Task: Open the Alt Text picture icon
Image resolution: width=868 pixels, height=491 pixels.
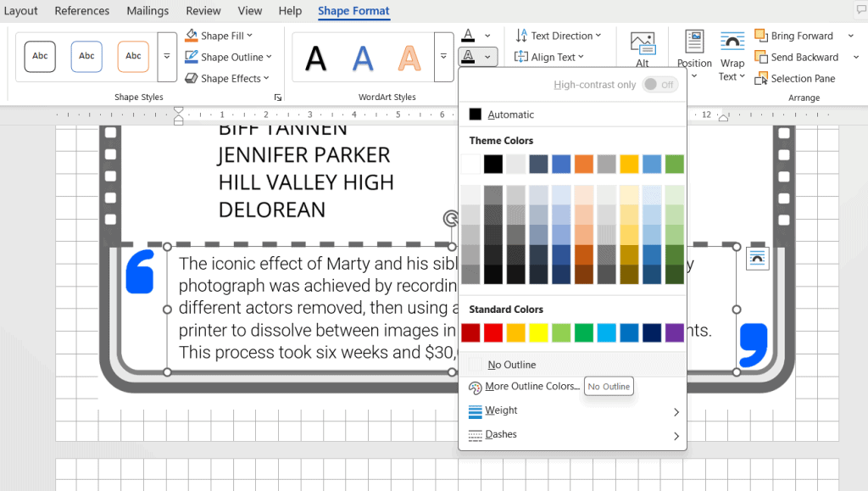Action: (x=643, y=43)
